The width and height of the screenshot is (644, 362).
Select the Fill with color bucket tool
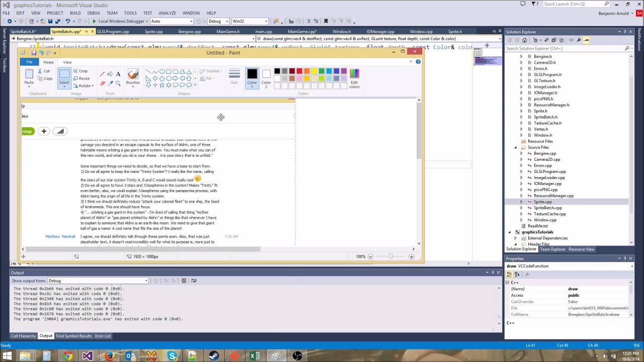pos(110,74)
